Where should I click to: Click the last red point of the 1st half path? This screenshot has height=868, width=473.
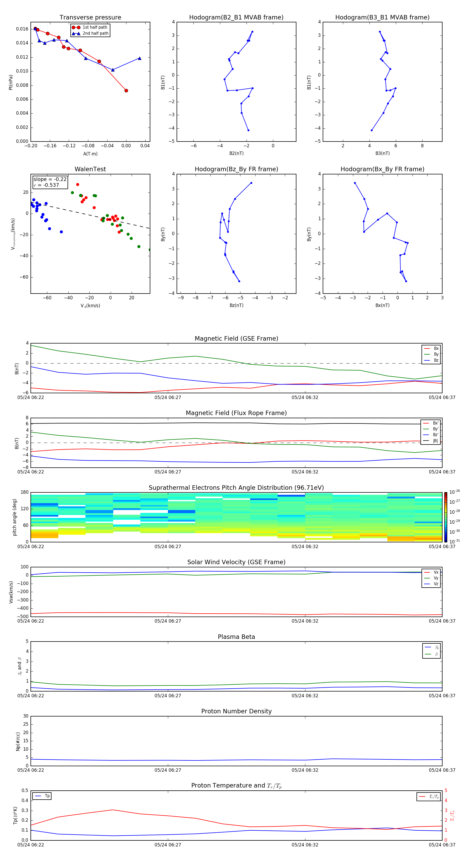(x=126, y=91)
